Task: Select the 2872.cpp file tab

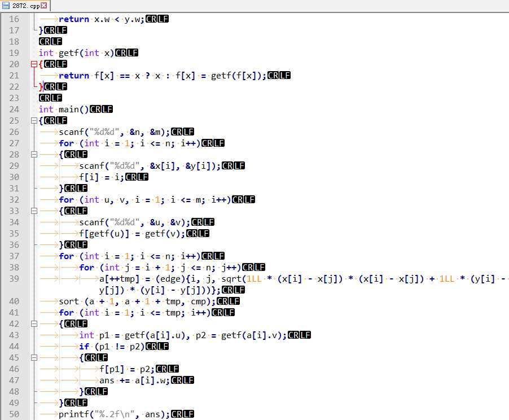Action: pos(25,6)
